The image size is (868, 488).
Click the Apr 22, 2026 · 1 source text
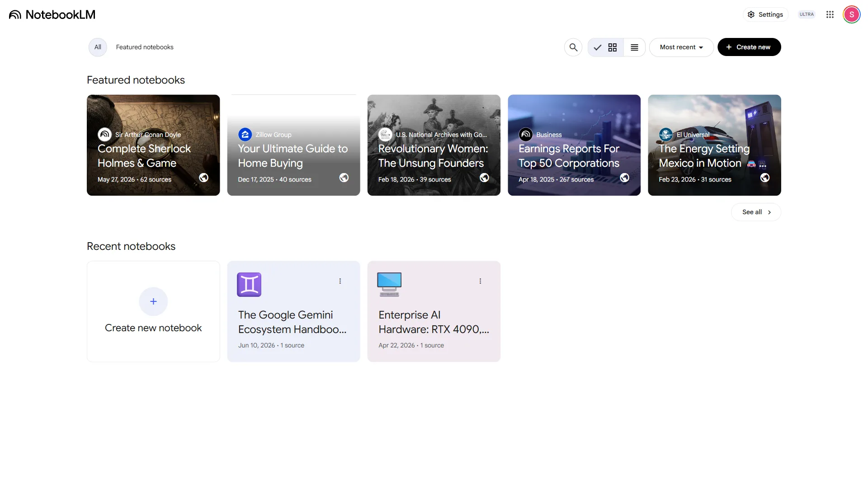[411, 345]
